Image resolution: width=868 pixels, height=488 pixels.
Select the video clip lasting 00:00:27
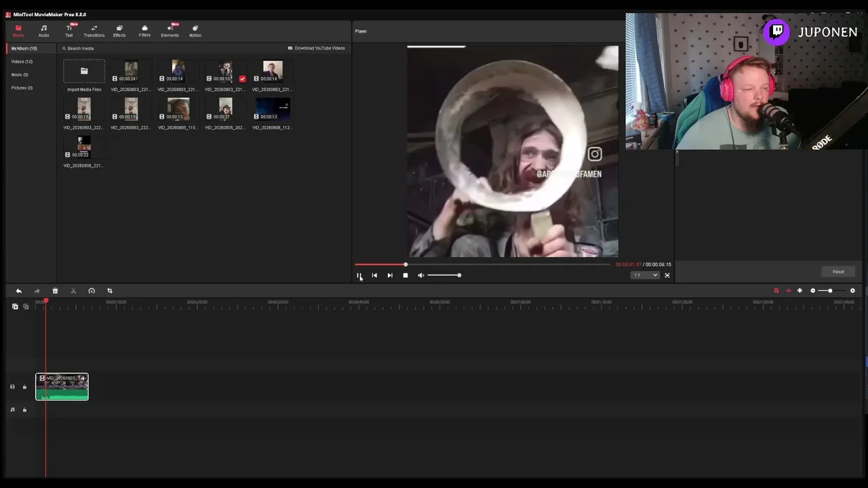coord(226,109)
